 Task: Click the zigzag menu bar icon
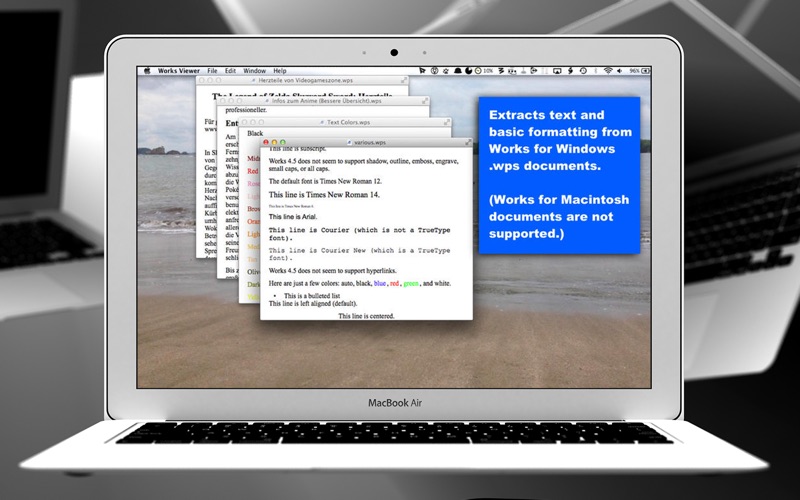502,71
